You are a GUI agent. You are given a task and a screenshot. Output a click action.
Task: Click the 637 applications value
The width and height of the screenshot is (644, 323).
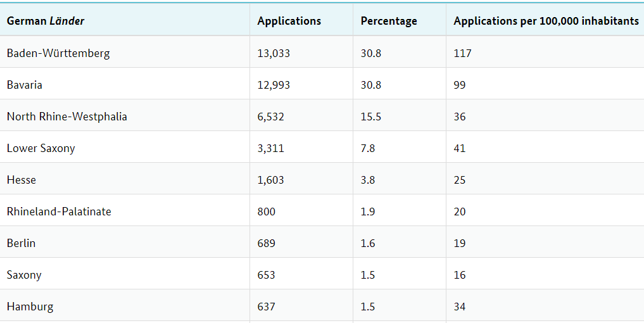pyautogui.click(x=267, y=307)
